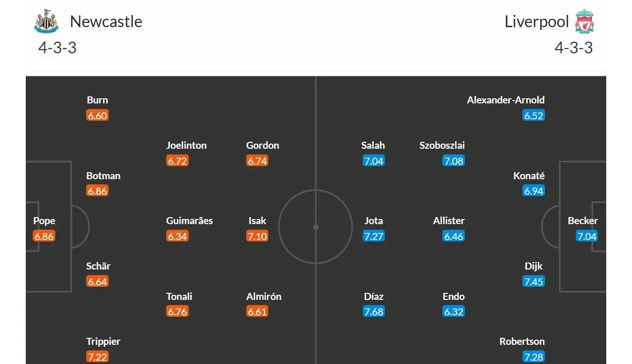Click the Liverpool club crest icon

(x=585, y=22)
